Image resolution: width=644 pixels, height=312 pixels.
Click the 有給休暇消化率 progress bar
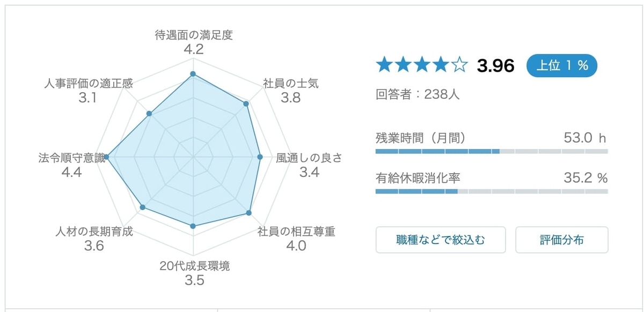click(x=492, y=191)
